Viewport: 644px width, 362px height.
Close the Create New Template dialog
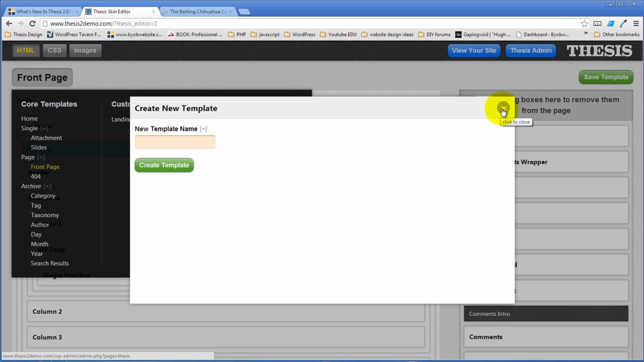tap(503, 108)
